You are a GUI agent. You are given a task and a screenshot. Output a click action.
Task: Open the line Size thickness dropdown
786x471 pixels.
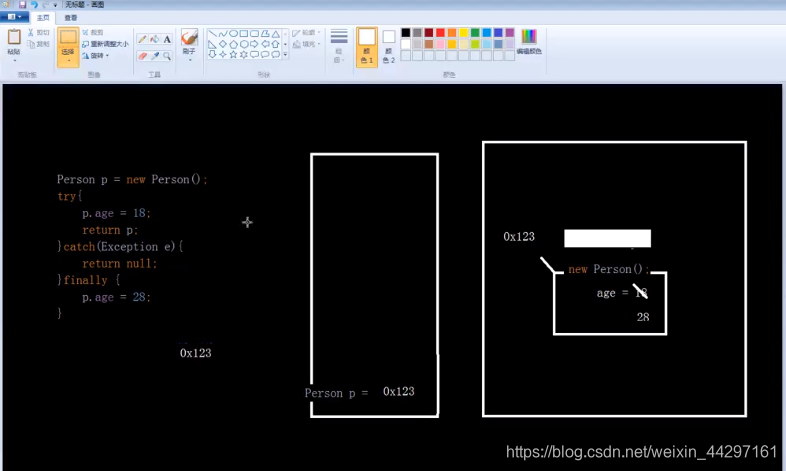click(339, 46)
